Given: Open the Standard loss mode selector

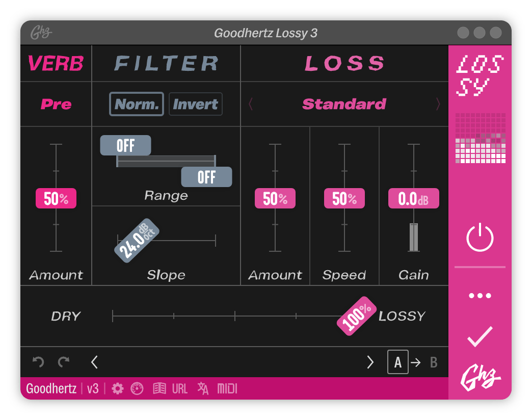Looking at the screenshot, I should tap(344, 104).
